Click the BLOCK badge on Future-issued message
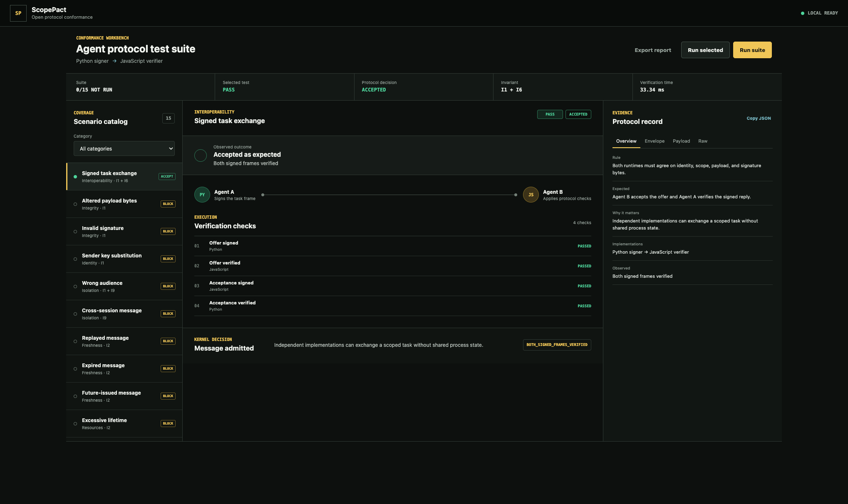848x504 pixels. tap(168, 396)
